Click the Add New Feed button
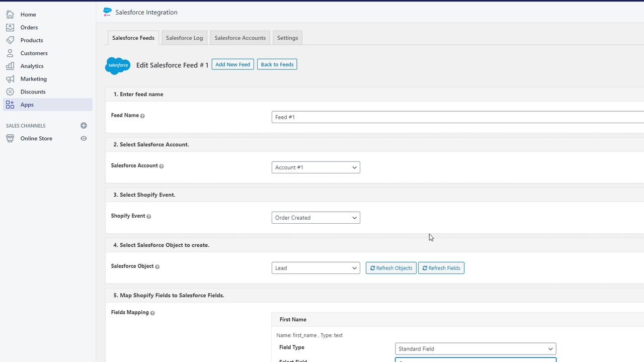Screen dimensions: 644x362 (x=232, y=64)
